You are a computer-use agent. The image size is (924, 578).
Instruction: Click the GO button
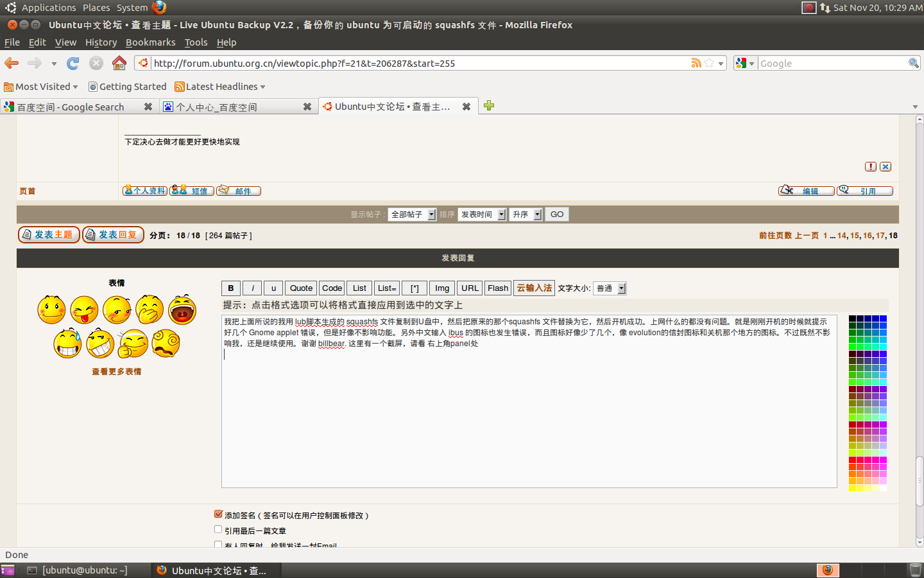557,215
